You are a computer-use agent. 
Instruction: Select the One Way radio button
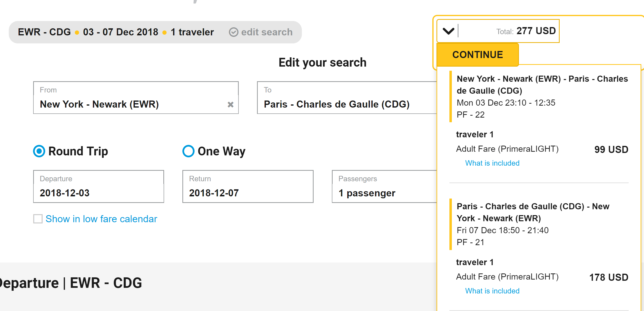tap(188, 151)
